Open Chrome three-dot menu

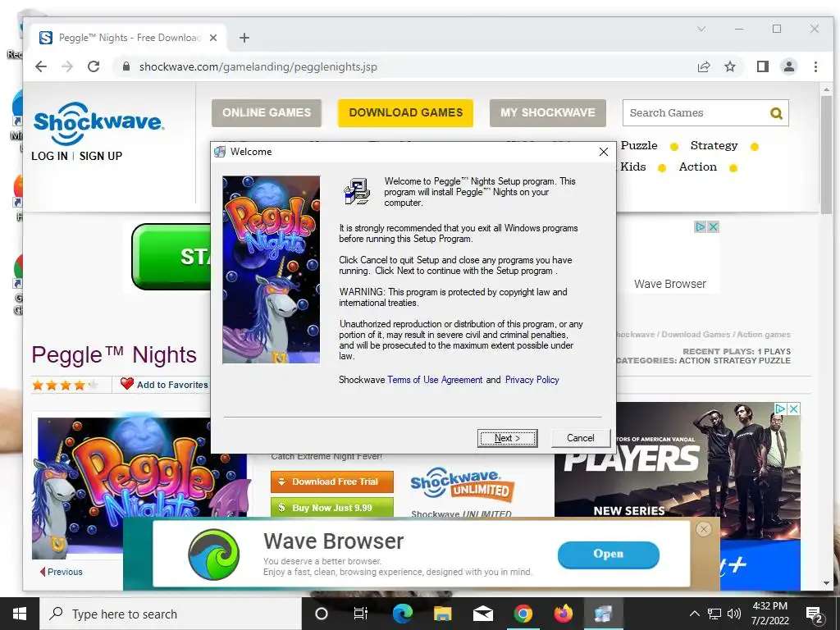(x=815, y=67)
